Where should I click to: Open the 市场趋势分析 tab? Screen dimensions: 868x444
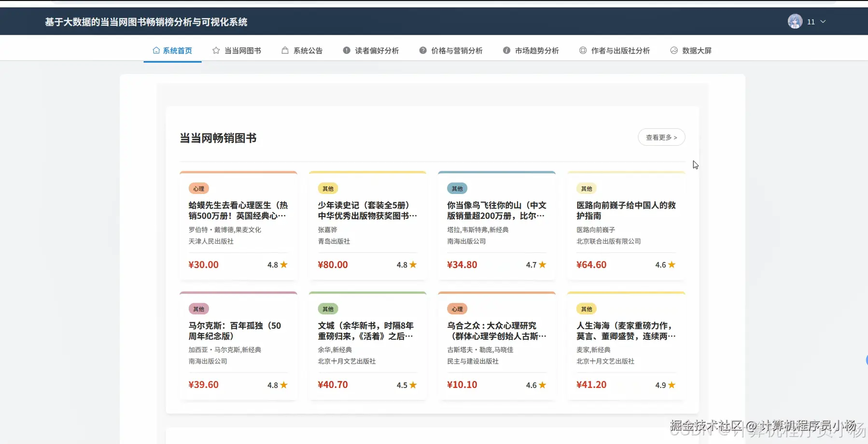(531, 51)
